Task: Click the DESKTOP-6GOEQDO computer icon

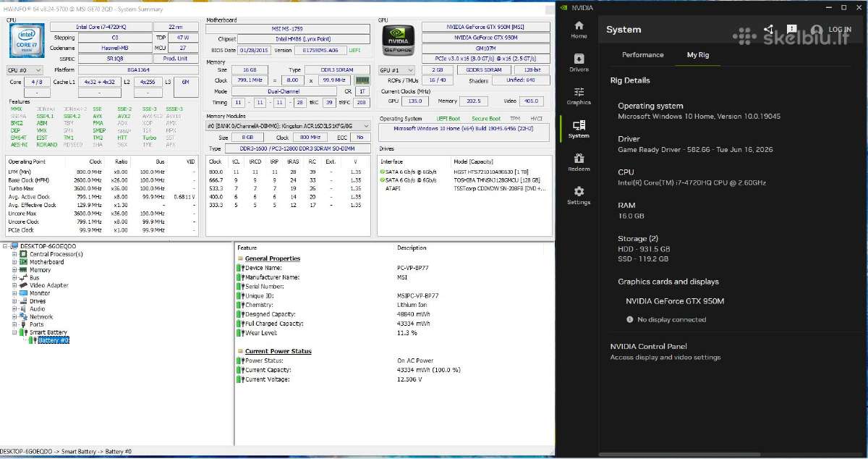Action: pyautogui.click(x=14, y=246)
